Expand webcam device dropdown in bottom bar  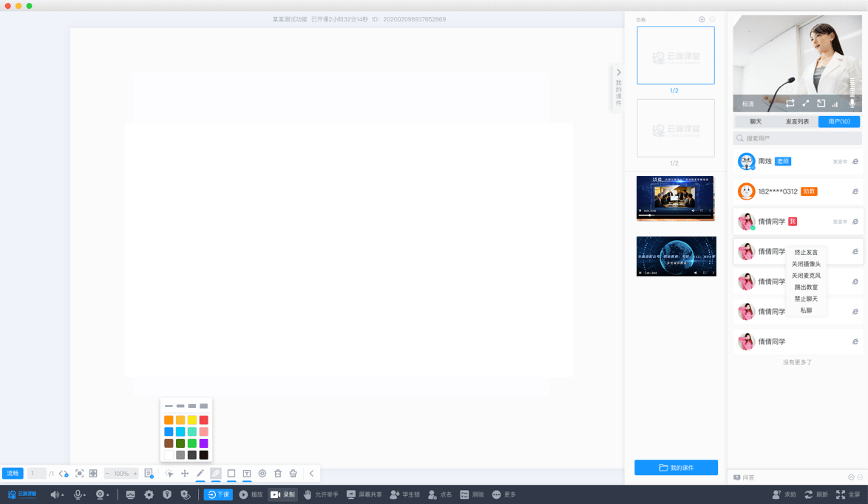click(x=107, y=495)
